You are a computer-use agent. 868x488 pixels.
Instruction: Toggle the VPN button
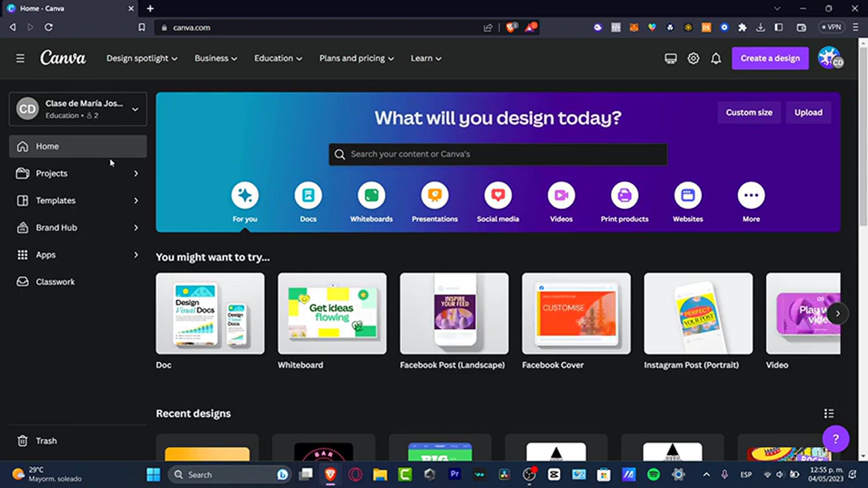(x=831, y=27)
